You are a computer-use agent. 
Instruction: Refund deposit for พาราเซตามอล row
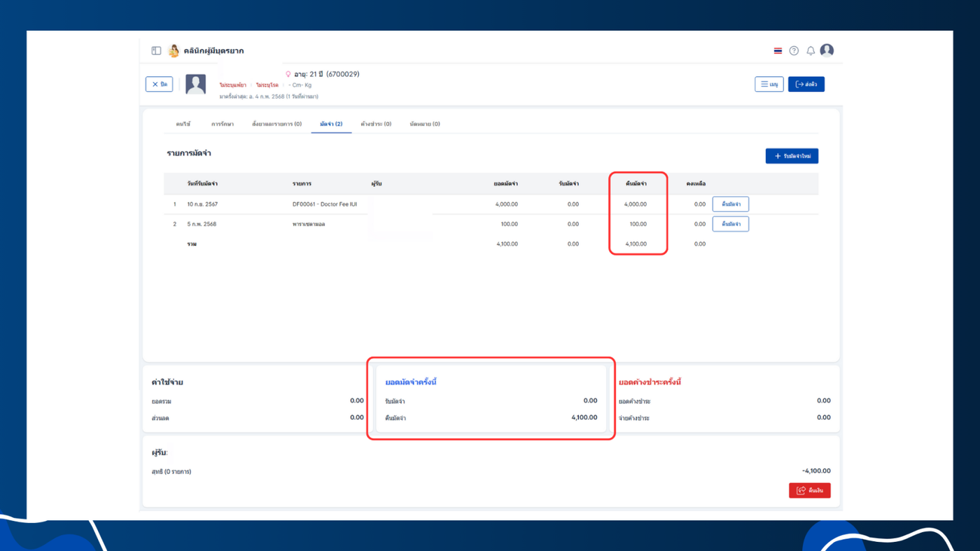pyautogui.click(x=730, y=224)
